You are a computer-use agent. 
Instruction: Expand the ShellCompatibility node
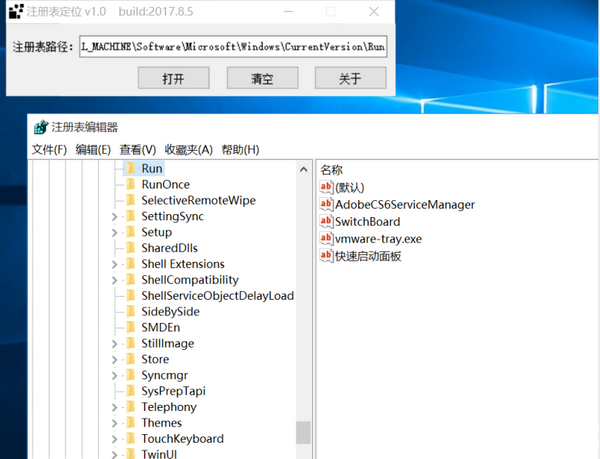pyautogui.click(x=114, y=280)
